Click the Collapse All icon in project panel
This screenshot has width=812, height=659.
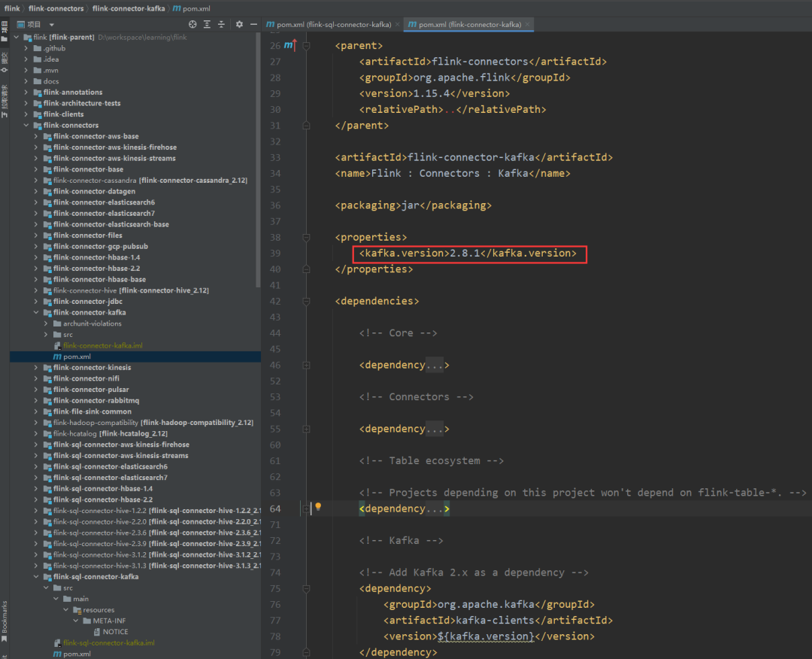click(x=220, y=24)
